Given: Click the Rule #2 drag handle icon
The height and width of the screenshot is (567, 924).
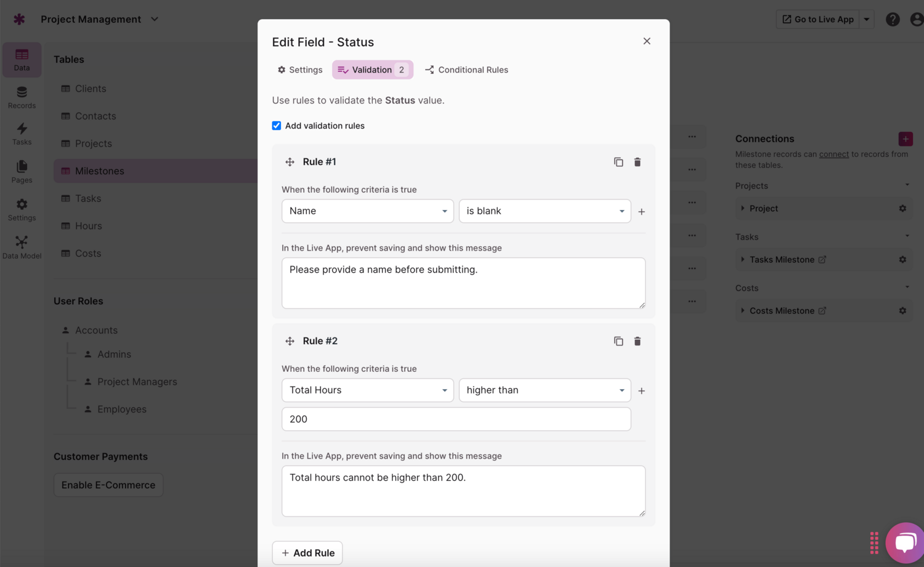Looking at the screenshot, I should coord(290,341).
